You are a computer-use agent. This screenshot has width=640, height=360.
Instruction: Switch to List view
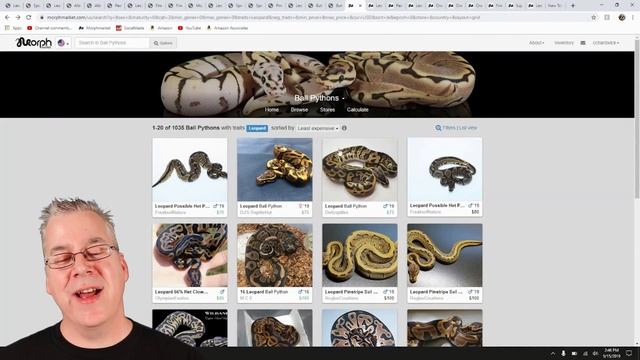point(468,128)
